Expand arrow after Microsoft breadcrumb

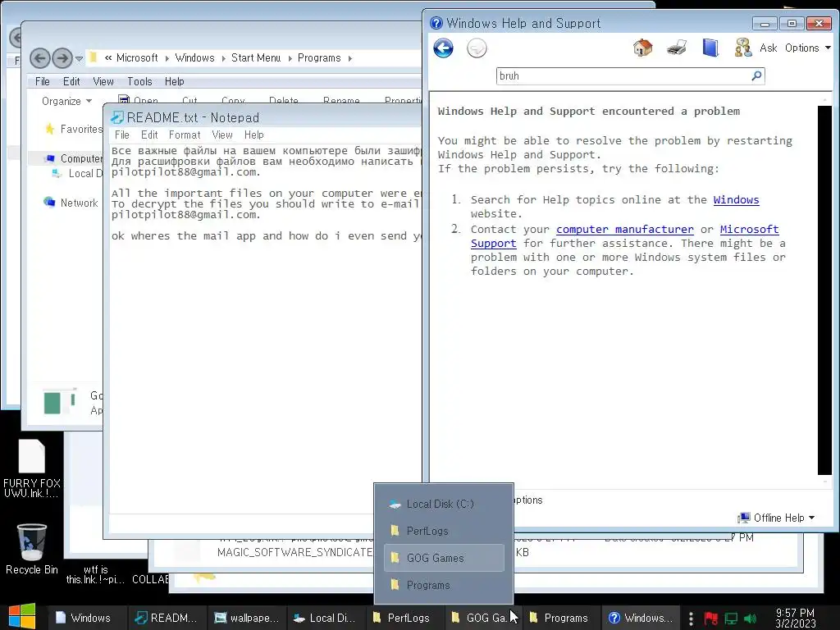click(167, 58)
